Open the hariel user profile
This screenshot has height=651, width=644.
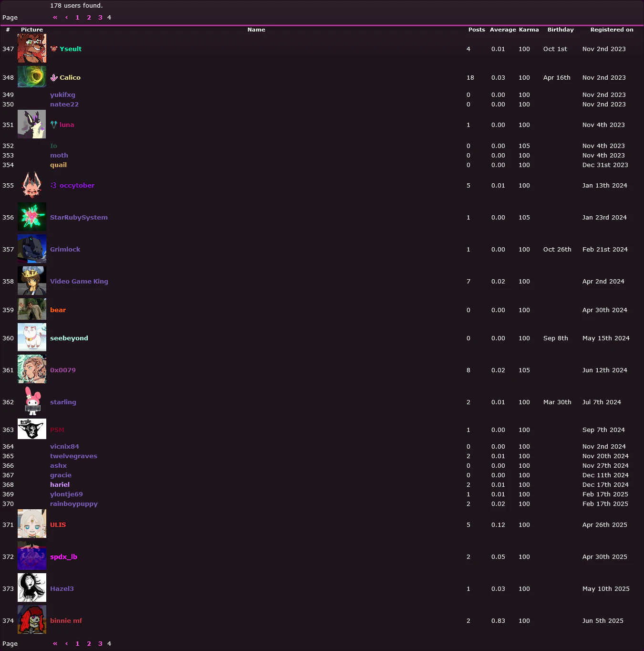tap(60, 485)
